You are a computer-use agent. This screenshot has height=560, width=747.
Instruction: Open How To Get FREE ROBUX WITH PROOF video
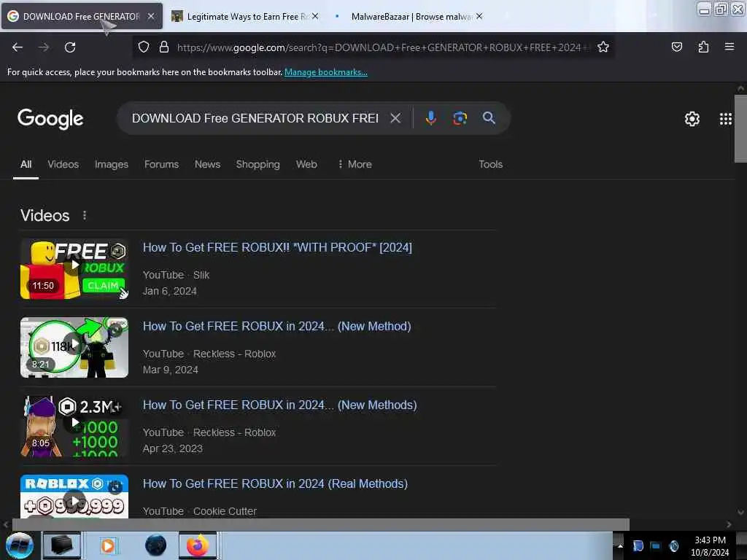[x=277, y=248]
